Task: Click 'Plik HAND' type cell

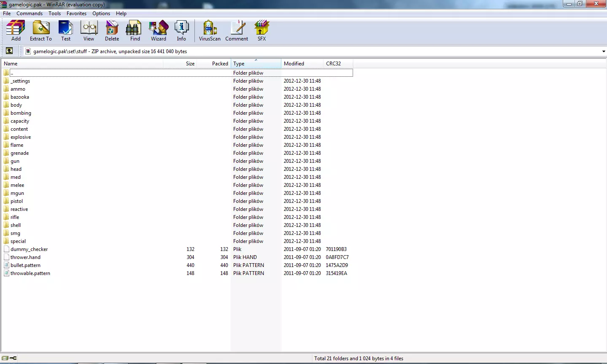Action: 245,257
